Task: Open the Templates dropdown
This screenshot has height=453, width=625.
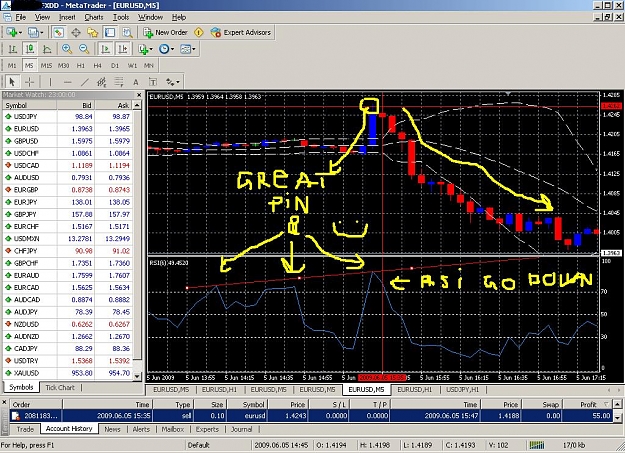Action: 187,49
